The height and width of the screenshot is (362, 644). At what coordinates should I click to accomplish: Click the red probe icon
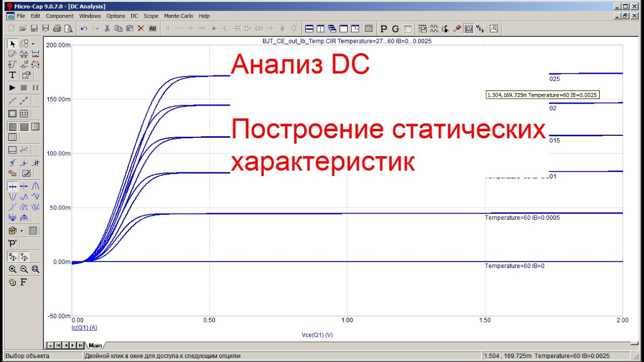457,29
